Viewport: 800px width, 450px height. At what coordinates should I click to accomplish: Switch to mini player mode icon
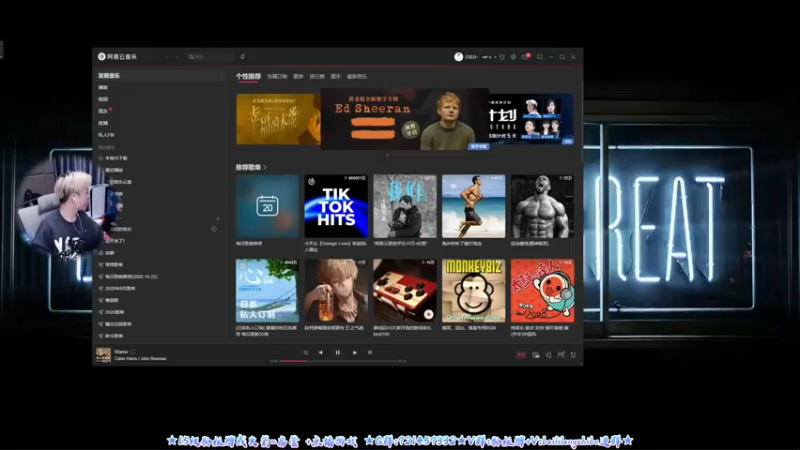coord(540,57)
